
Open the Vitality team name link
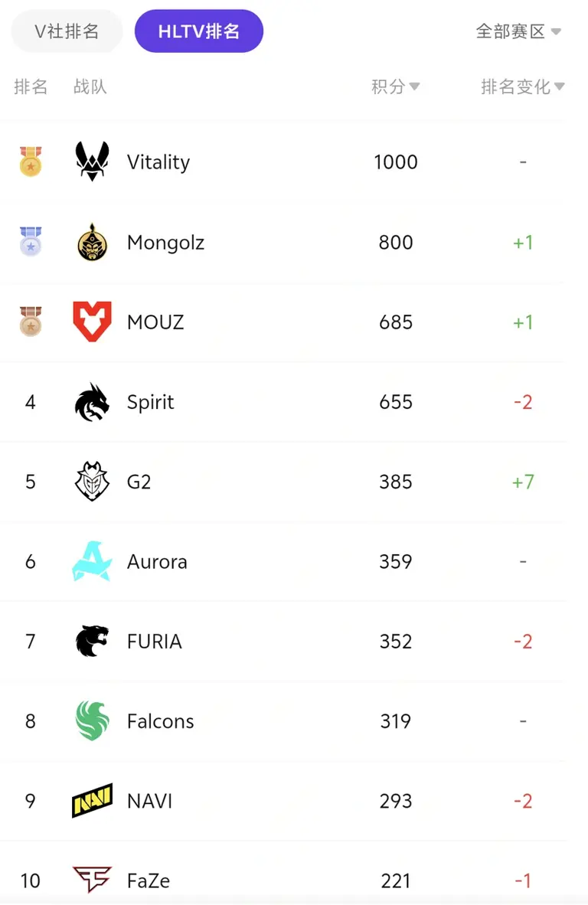pyautogui.click(x=158, y=162)
